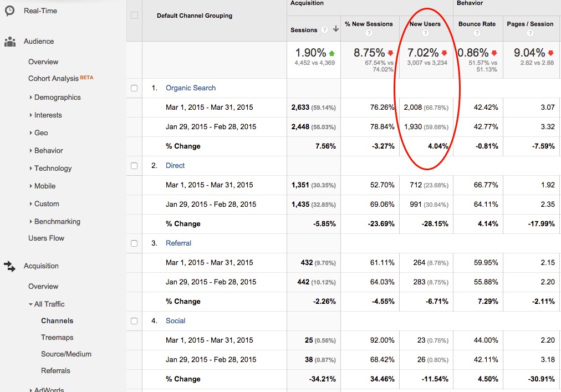Click the % New Sessions column header
Screen dimensions: 561x392
369,24
